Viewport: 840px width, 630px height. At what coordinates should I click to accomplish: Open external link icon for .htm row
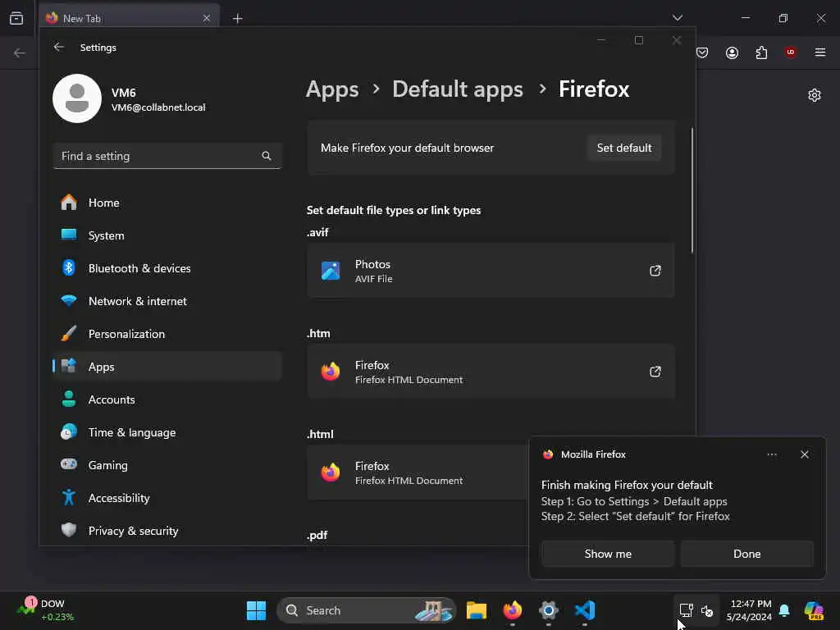(655, 372)
